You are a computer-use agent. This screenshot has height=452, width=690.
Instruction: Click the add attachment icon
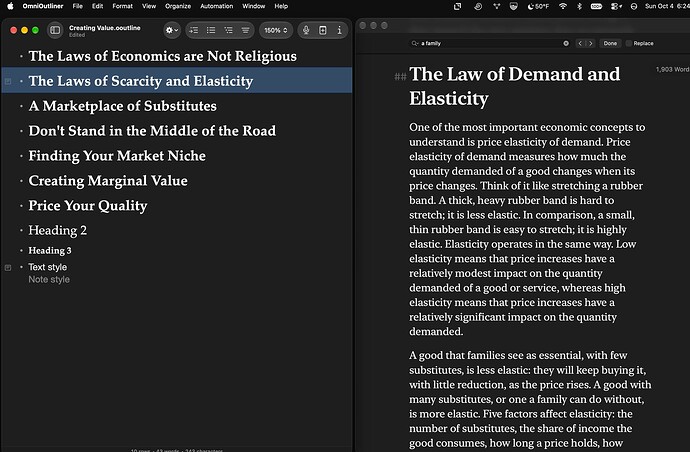pos(323,30)
